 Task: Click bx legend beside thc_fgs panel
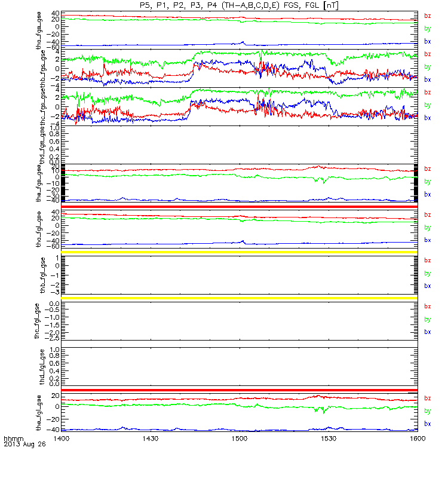(428, 118)
